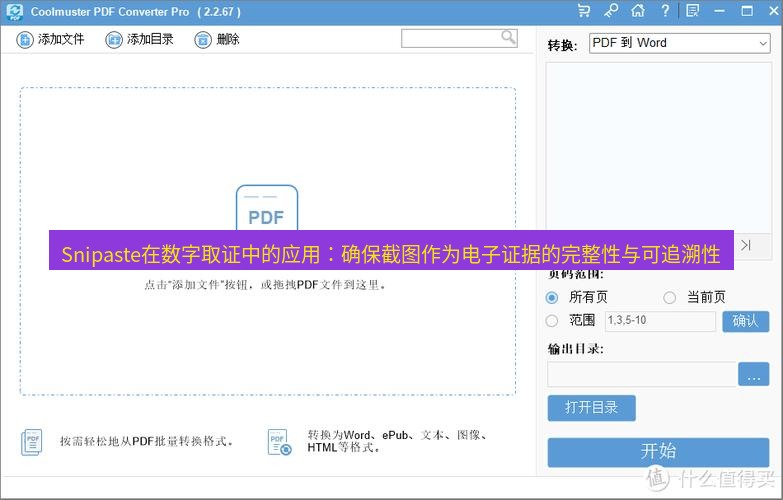Click the PDF convert formats icon at bottom

(279, 442)
